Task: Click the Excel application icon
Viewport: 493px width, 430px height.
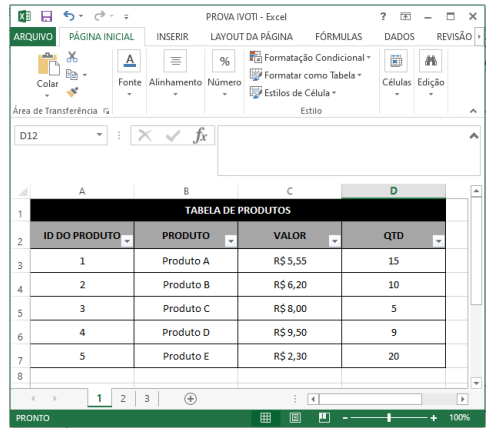Action: [24, 16]
